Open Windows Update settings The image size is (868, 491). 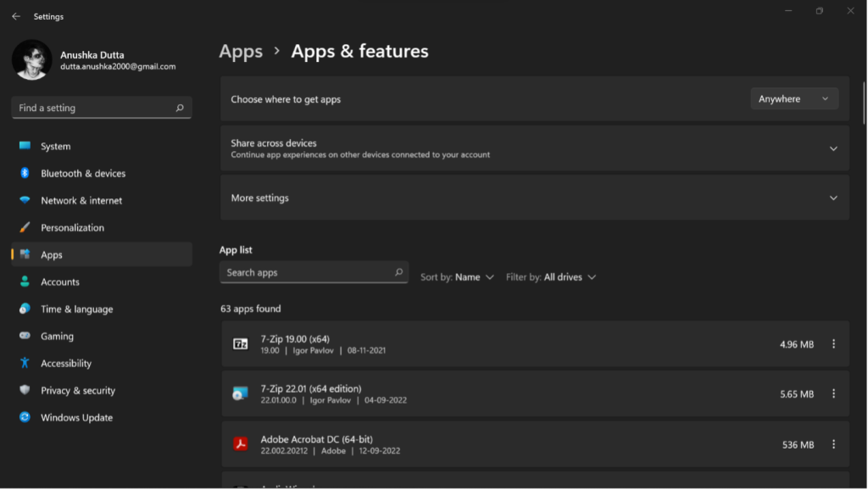pos(76,418)
